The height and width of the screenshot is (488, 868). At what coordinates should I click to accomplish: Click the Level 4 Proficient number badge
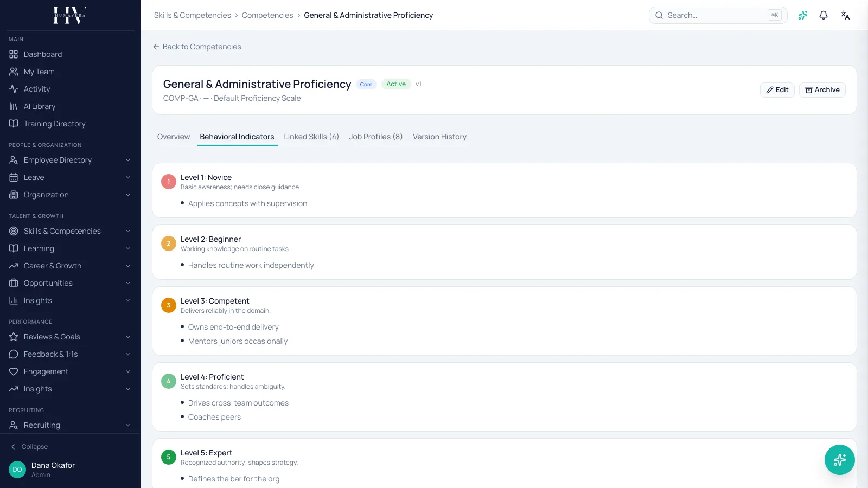tap(169, 381)
